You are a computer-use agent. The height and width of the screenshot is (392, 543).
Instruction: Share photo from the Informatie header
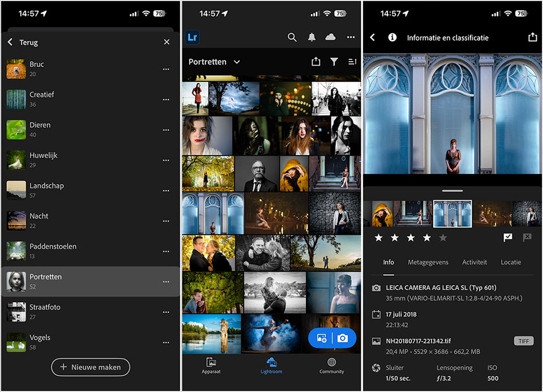532,37
